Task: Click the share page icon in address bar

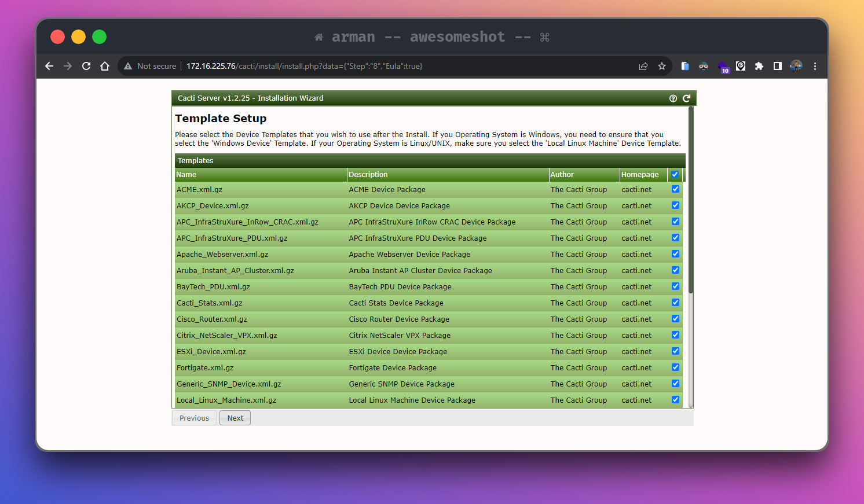Action: coord(643,66)
